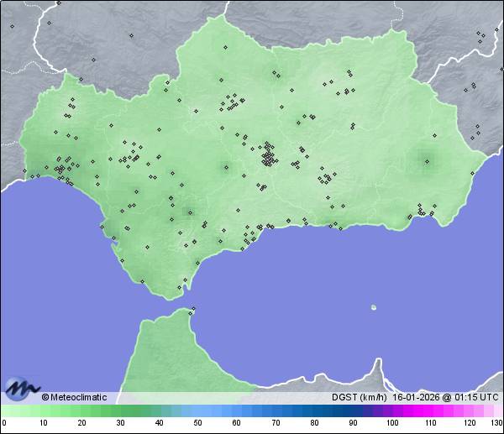Click the dark green hotspot in the map center-left
The image size is (504, 434).
coord(225,167)
